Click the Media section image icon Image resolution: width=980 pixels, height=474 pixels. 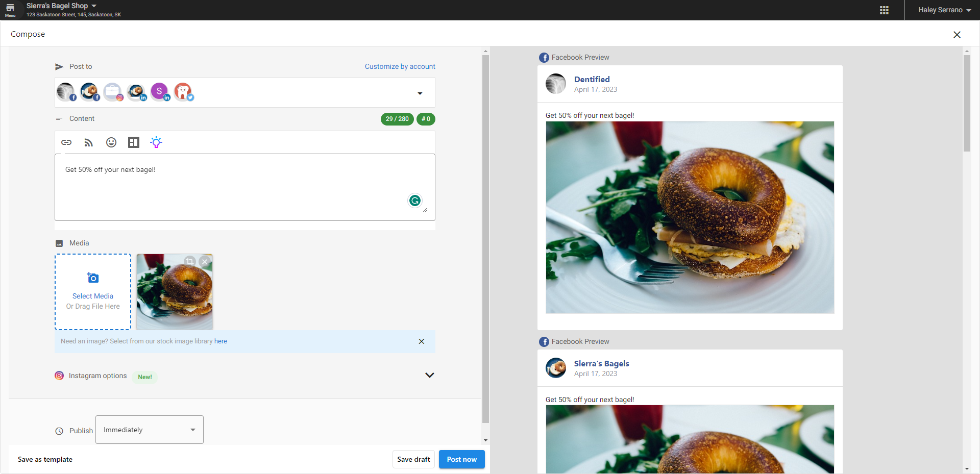point(59,243)
